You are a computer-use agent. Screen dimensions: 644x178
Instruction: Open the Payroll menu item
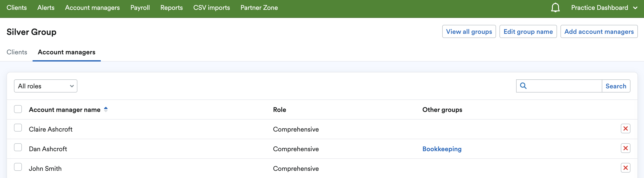[x=140, y=8]
